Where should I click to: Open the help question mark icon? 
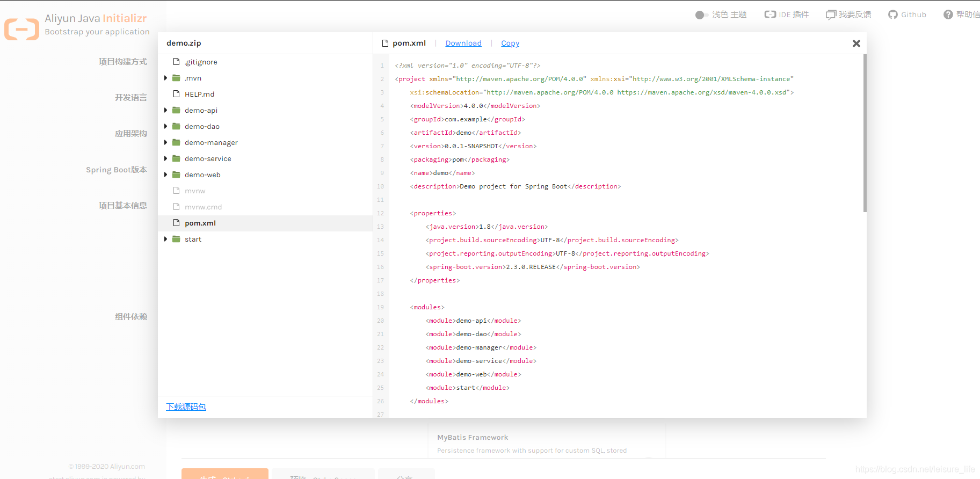(x=948, y=14)
